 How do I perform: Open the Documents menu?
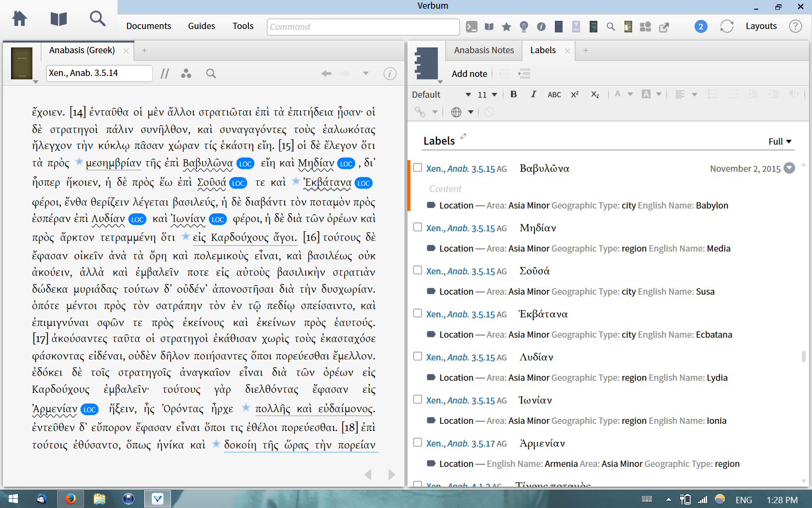[149, 26]
